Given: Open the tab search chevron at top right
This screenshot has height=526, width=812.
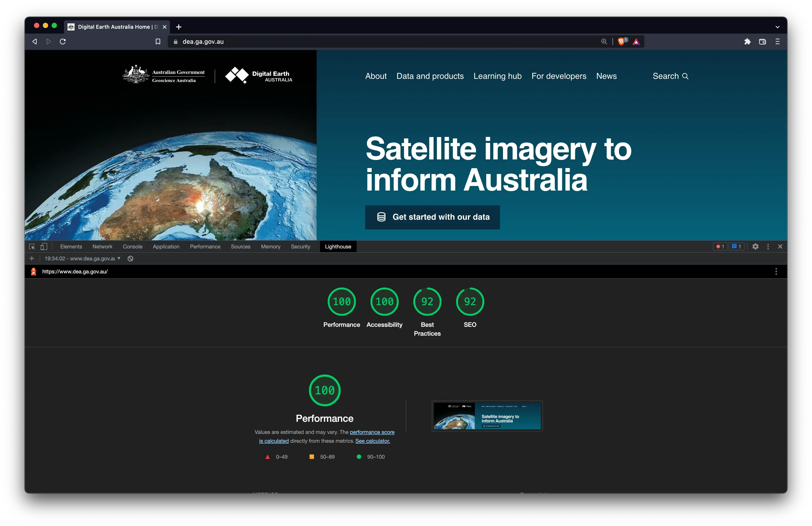Looking at the screenshot, I should click(778, 27).
